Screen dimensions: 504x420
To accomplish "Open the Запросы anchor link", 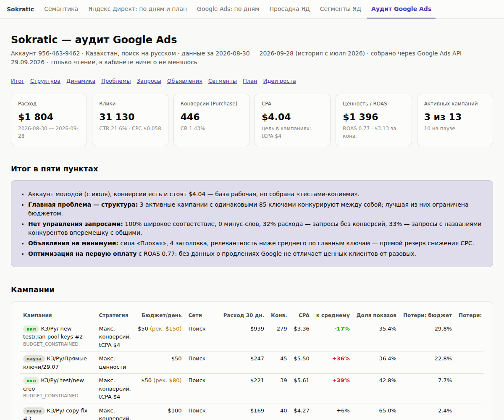I will 149,81.
